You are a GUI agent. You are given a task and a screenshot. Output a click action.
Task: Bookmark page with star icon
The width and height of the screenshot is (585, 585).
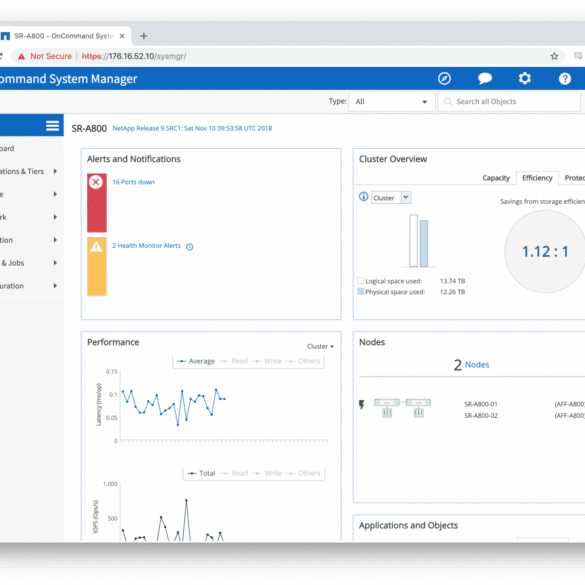[554, 56]
